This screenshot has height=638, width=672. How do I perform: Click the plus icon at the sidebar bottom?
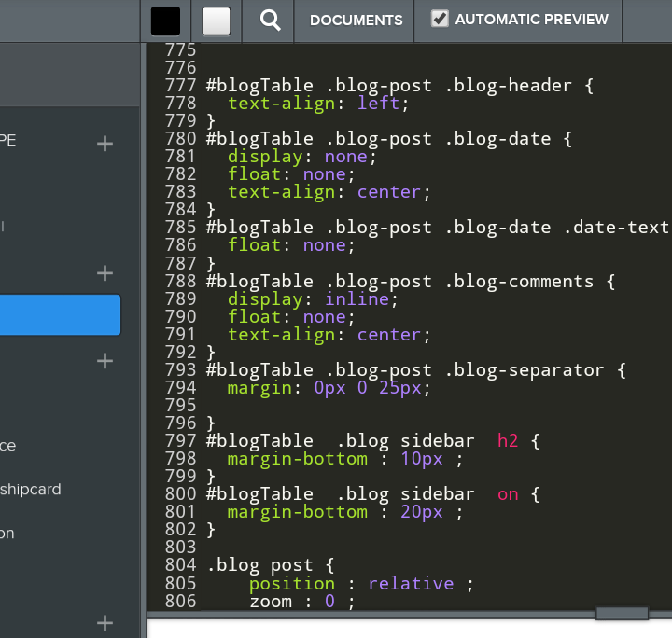(105, 622)
